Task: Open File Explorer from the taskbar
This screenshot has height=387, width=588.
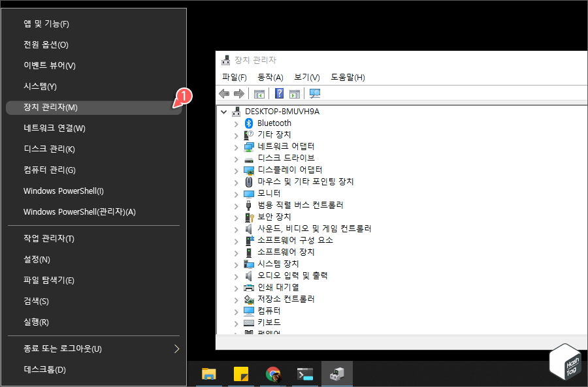Action: click(209, 374)
